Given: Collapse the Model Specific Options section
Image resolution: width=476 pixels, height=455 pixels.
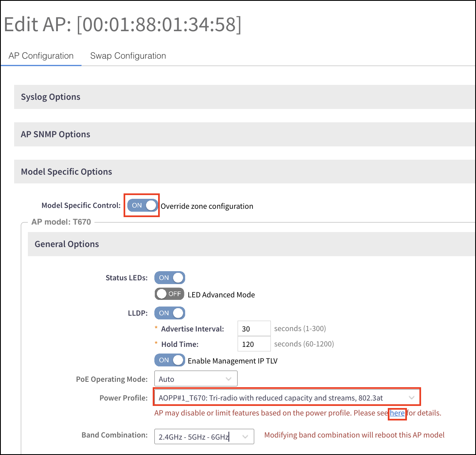Looking at the screenshot, I should [x=244, y=171].
